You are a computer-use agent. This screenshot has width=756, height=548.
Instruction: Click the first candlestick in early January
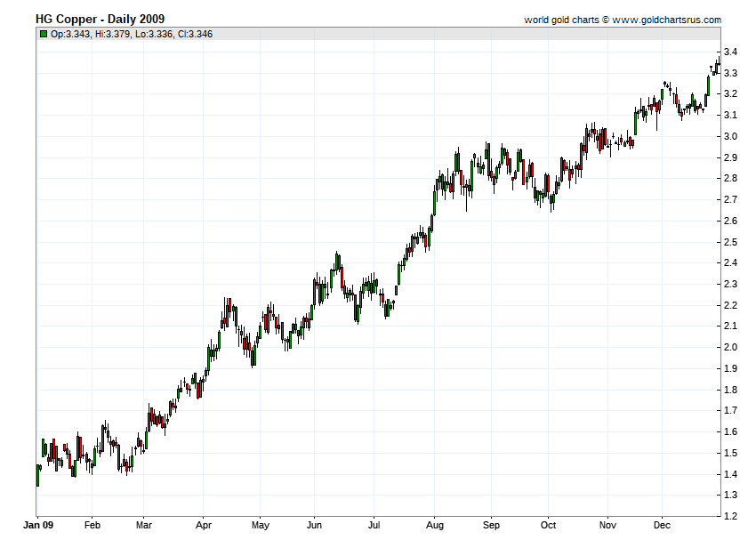tap(37, 475)
